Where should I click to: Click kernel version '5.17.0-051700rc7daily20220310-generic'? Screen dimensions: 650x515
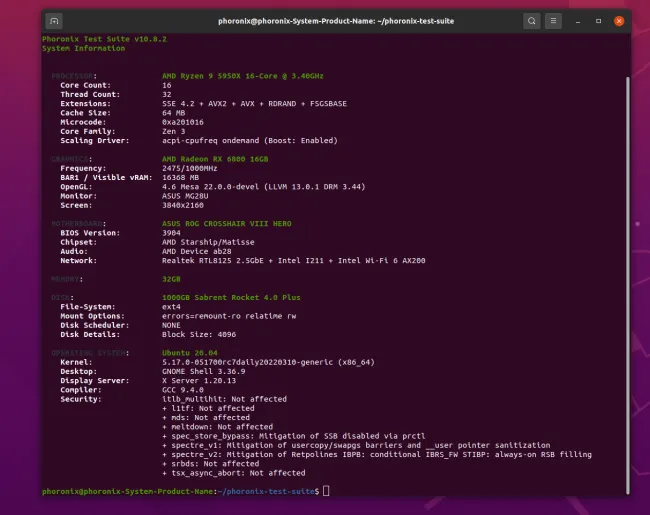[x=247, y=362]
